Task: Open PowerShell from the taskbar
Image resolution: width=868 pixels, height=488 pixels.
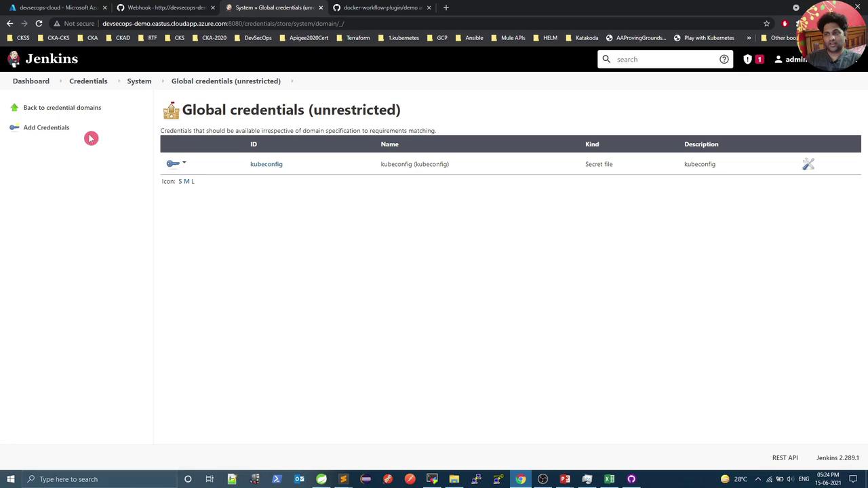Action: 277,479
